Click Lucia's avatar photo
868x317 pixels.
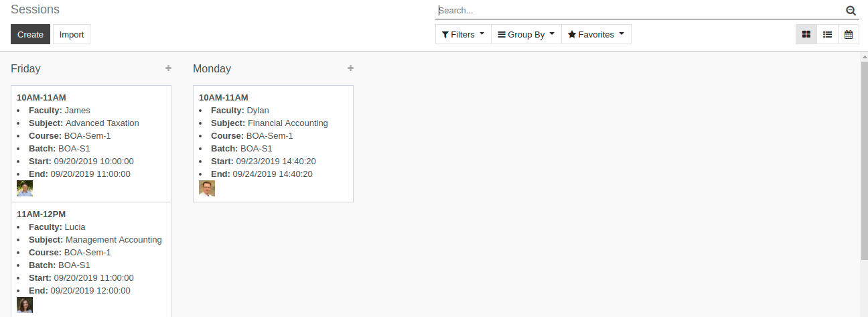(25, 305)
